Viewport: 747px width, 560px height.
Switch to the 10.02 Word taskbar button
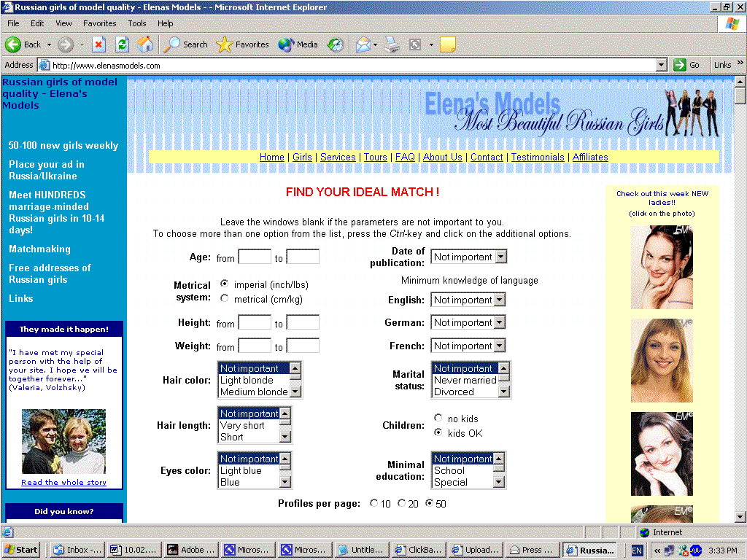tap(134, 550)
